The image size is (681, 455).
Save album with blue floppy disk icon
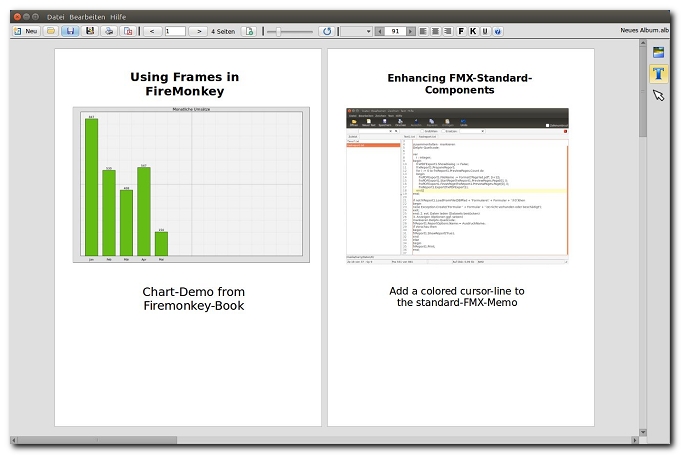[x=70, y=31]
